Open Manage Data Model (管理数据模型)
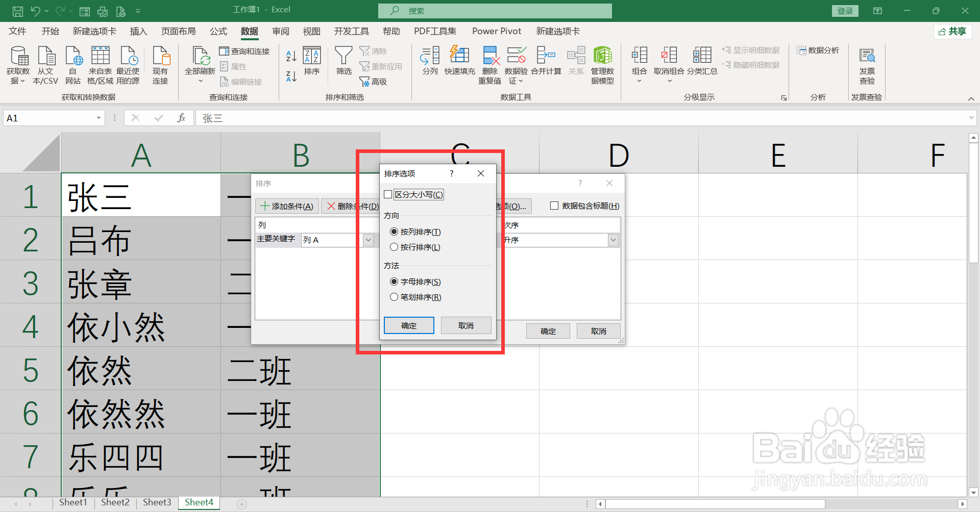980x512 pixels. tap(602, 65)
